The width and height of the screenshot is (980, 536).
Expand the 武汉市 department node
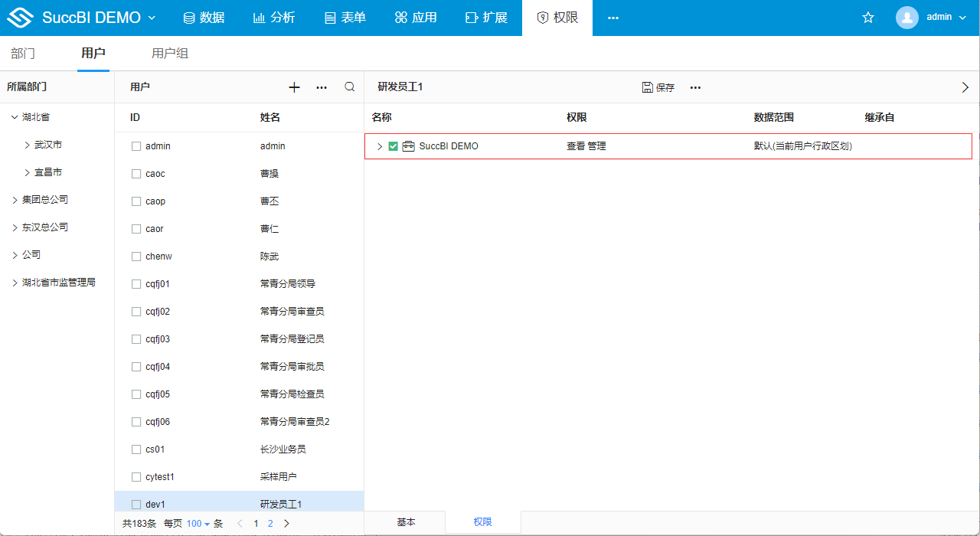(28, 145)
